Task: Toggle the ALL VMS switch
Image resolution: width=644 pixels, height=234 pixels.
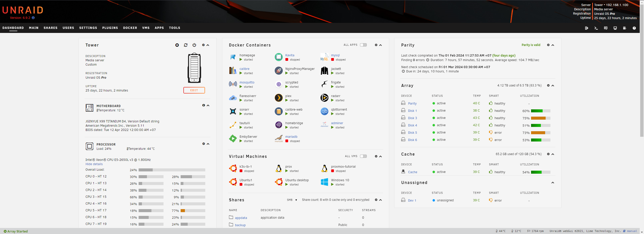Action: pyautogui.click(x=363, y=156)
